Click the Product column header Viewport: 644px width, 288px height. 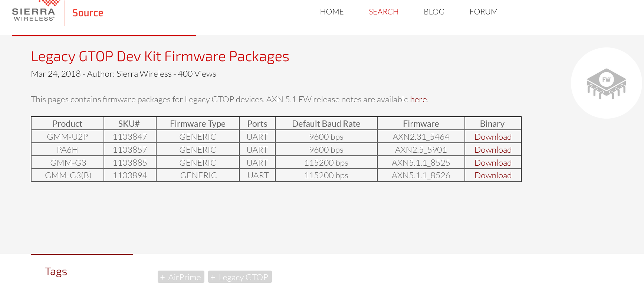(67, 124)
